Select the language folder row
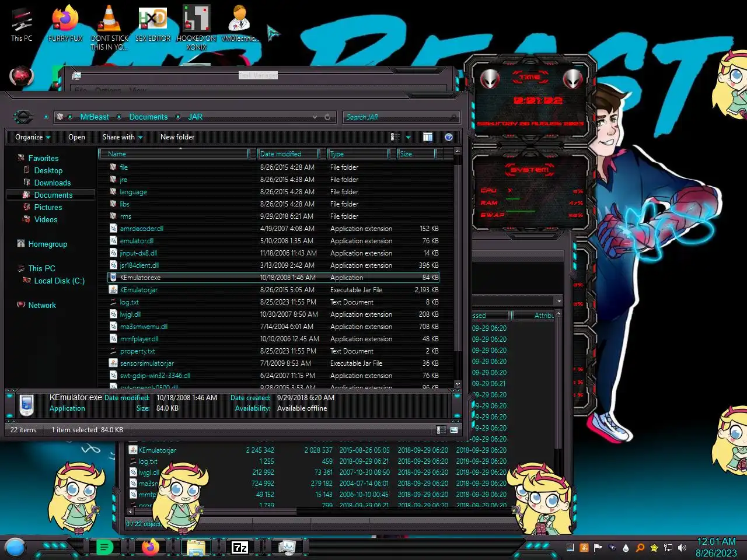The width and height of the screenshot is (747, 560). tap(274, 192)
